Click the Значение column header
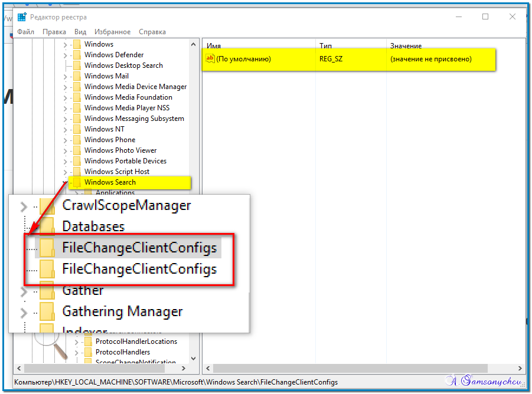532x394 pixels. click(x=406, y=46)
